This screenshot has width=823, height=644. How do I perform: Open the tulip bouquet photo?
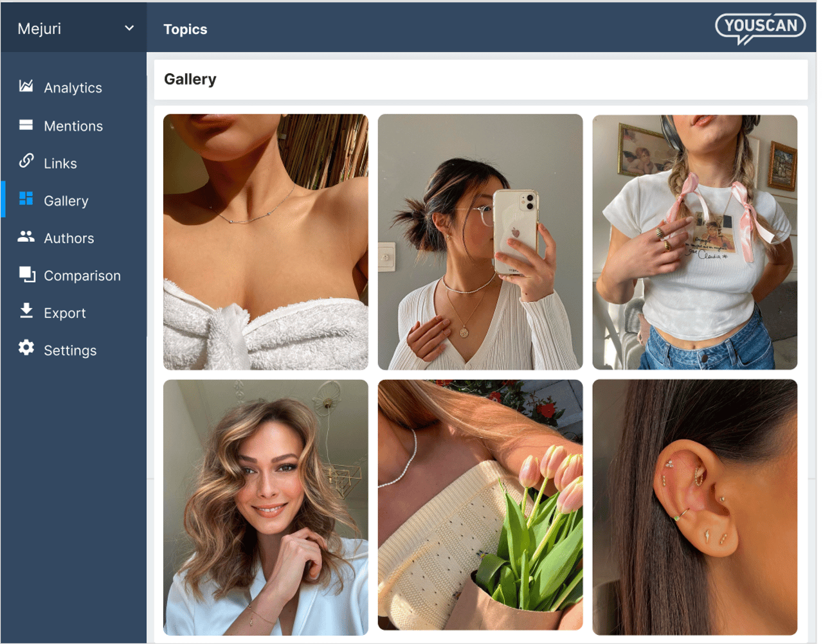(480, 506)
